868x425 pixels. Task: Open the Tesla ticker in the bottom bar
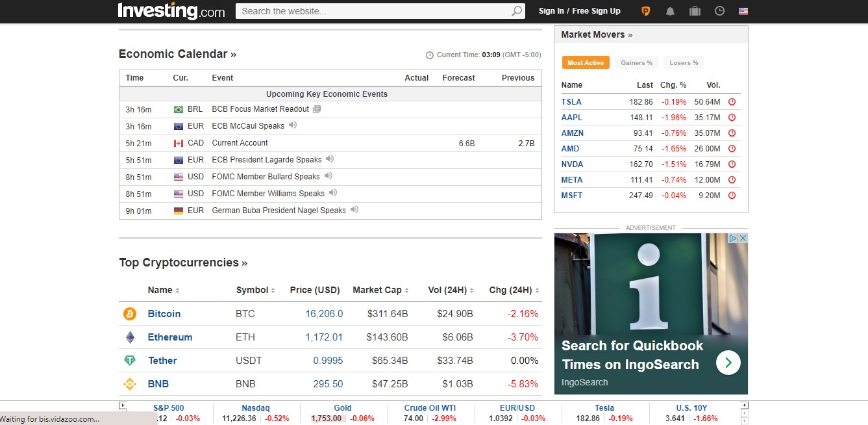pyautogui.click(x=604, y=408)
